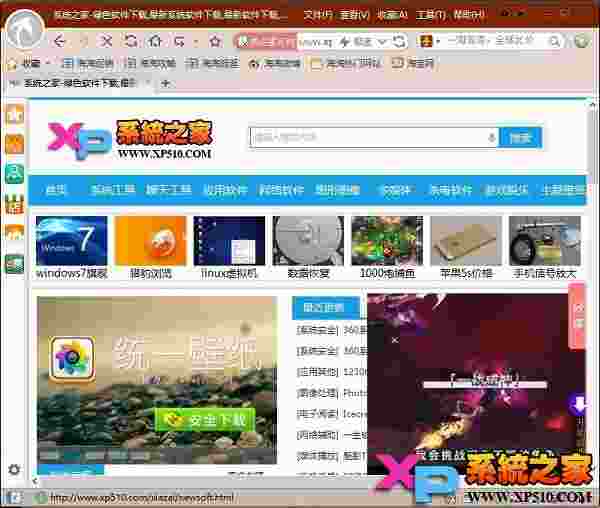Image resolution: width=600 pixels, height=508 pixels.
Task: Click the pink floating side tab
Action: click(577, 316)
